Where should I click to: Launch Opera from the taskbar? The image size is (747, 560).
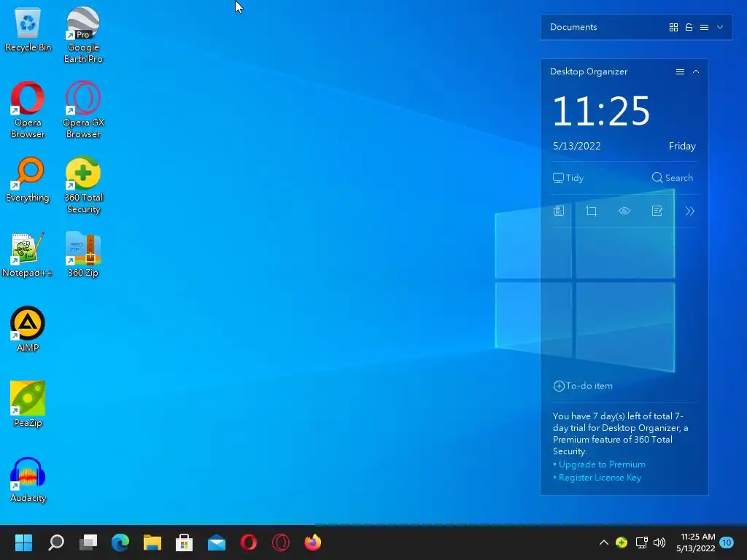[x=248, y=542]
